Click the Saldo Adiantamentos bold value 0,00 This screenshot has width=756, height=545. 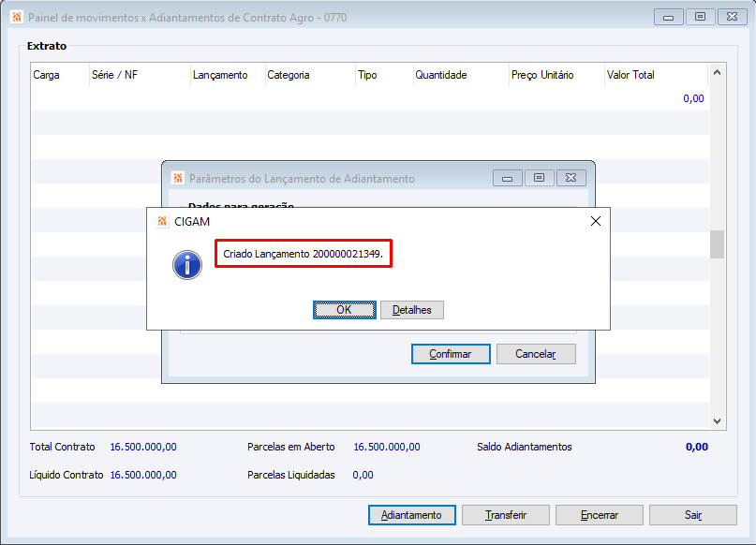pos(697,448)
